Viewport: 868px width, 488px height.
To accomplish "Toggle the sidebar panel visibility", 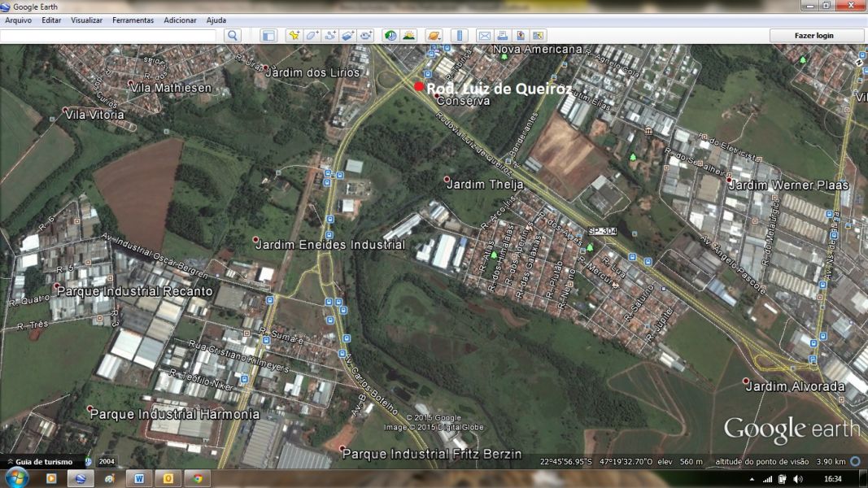I will [x=268, y=36].
